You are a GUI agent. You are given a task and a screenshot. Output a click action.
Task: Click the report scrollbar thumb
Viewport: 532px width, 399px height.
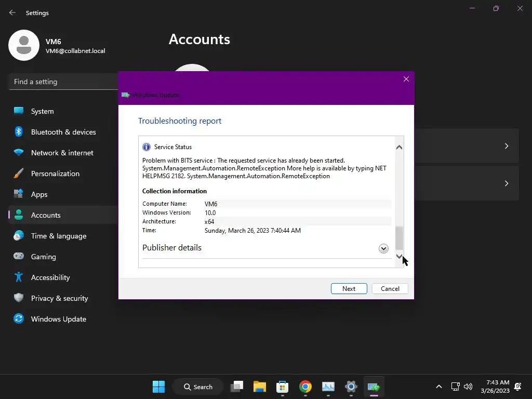tap(399, 237)
